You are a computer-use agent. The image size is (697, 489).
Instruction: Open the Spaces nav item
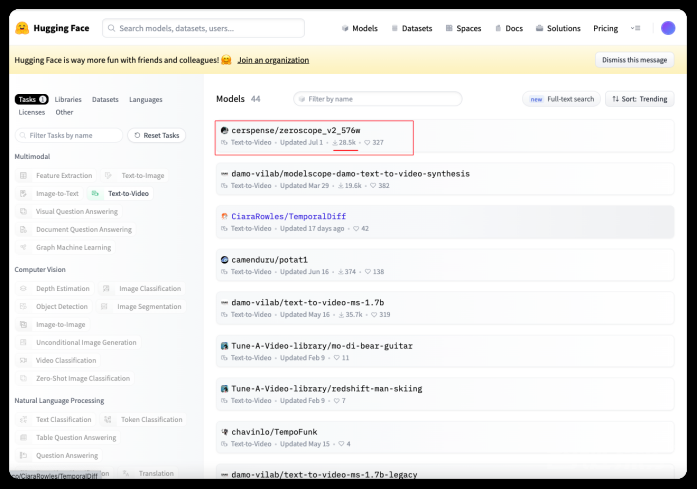(463, 28)
